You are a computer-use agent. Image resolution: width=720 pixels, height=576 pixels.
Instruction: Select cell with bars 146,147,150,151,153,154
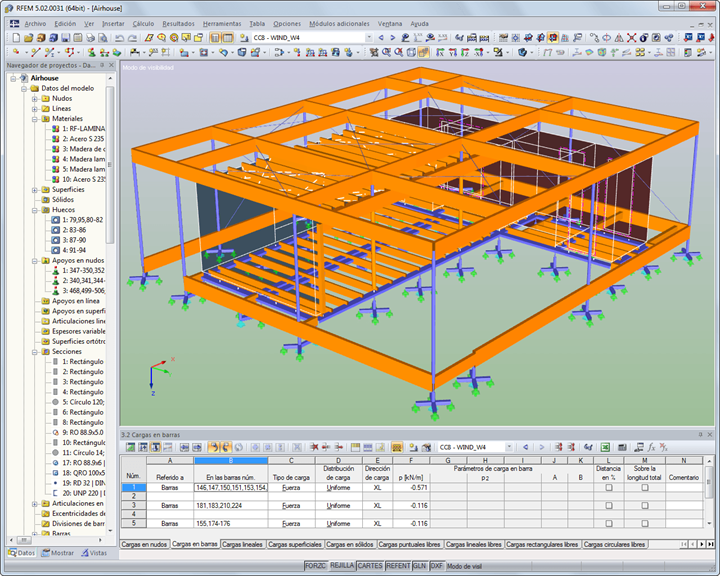(x=231, y=487)
